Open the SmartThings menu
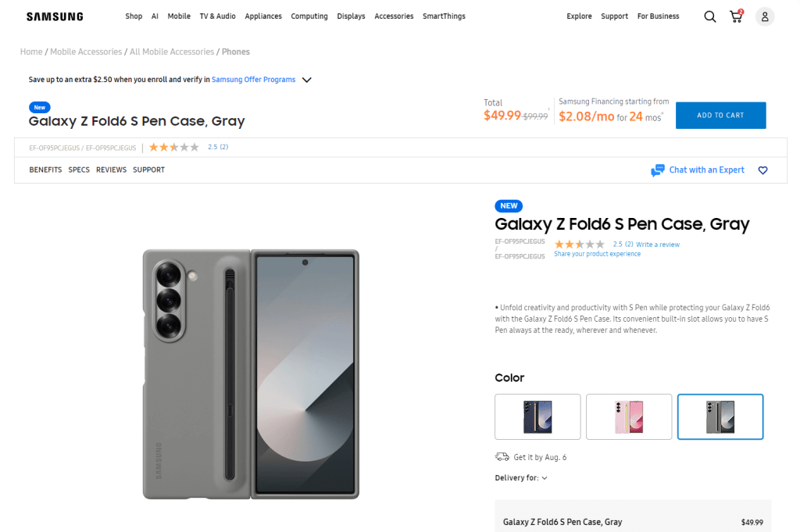 [443, 16]
